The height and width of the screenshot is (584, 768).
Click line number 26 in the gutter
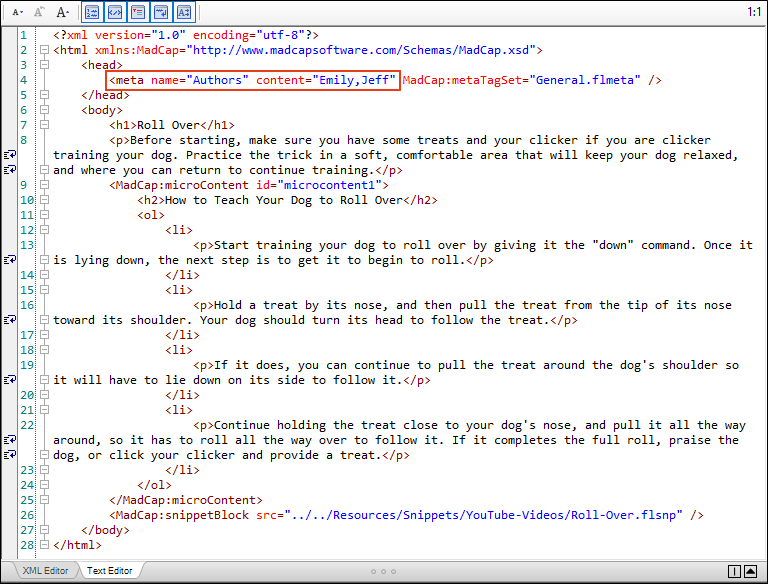[x=27, y=515]
